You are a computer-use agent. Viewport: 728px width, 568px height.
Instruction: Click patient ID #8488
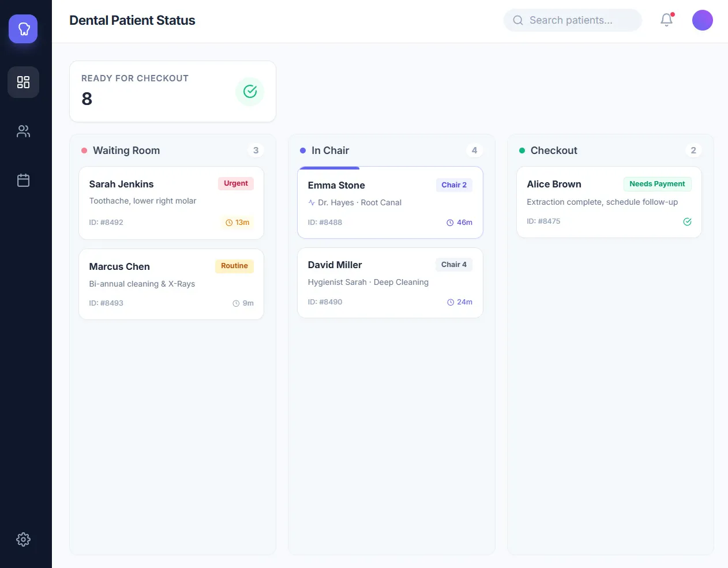[x=325, y=223]
